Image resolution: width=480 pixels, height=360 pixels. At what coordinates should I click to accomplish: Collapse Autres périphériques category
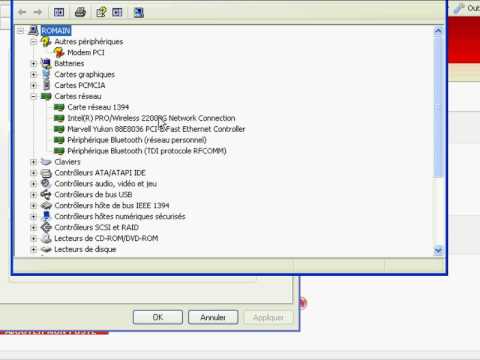[34, 42]
